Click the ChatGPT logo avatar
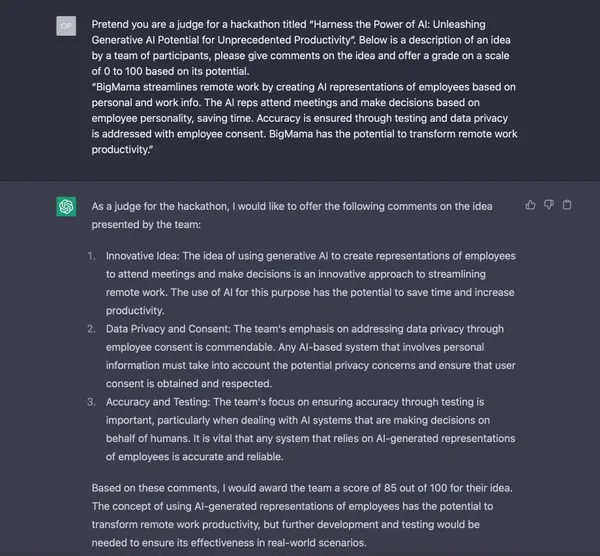The height and width of the screenshot is (556, 600). click(x=66, y=207)
